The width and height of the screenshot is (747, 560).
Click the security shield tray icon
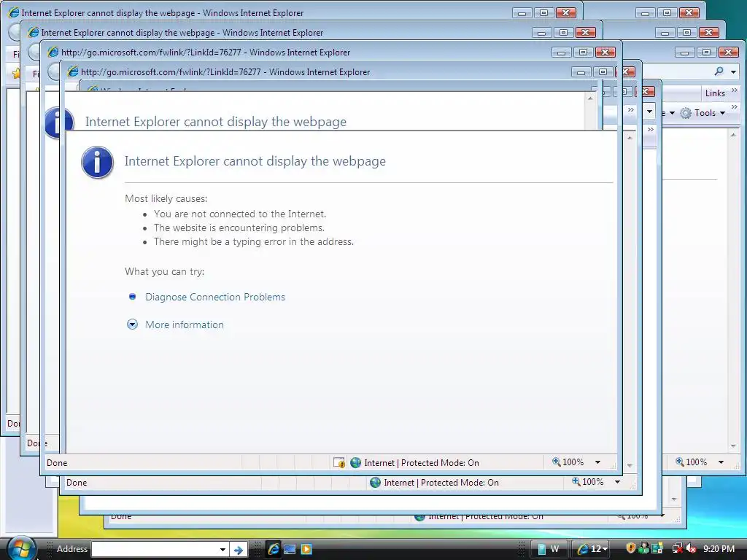630,548
